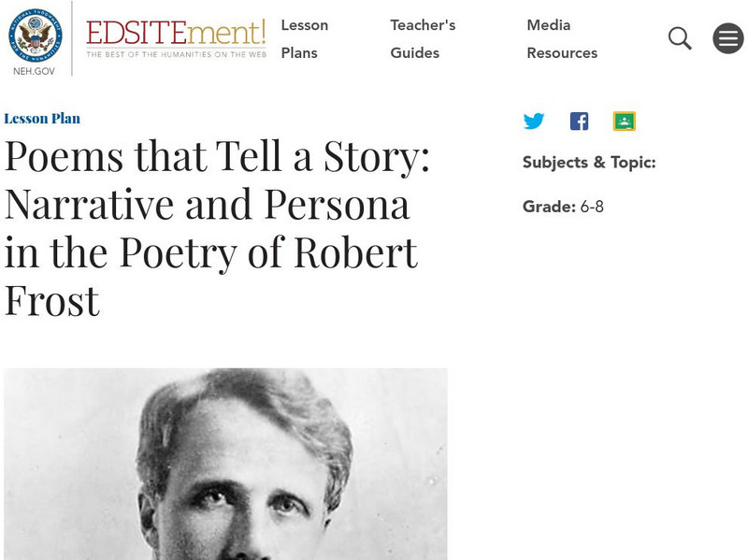Click the Grade label

tap(548, 207)
